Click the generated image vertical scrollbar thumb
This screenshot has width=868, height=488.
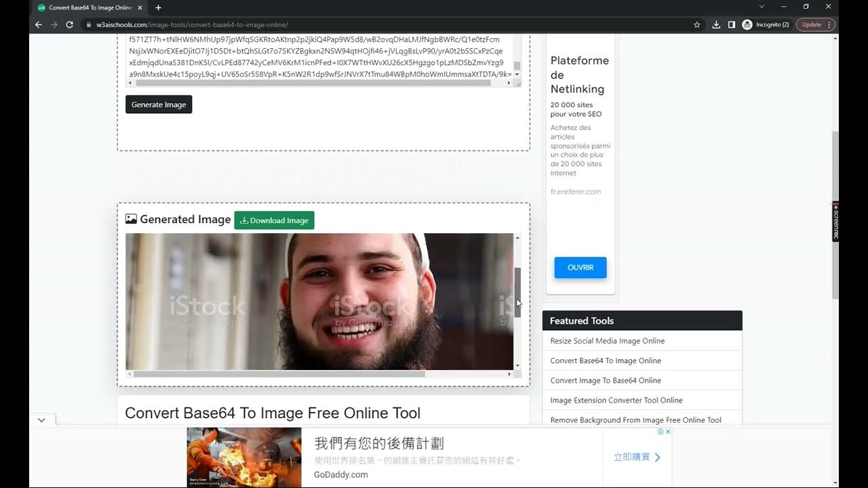click(x=517, y=292)
